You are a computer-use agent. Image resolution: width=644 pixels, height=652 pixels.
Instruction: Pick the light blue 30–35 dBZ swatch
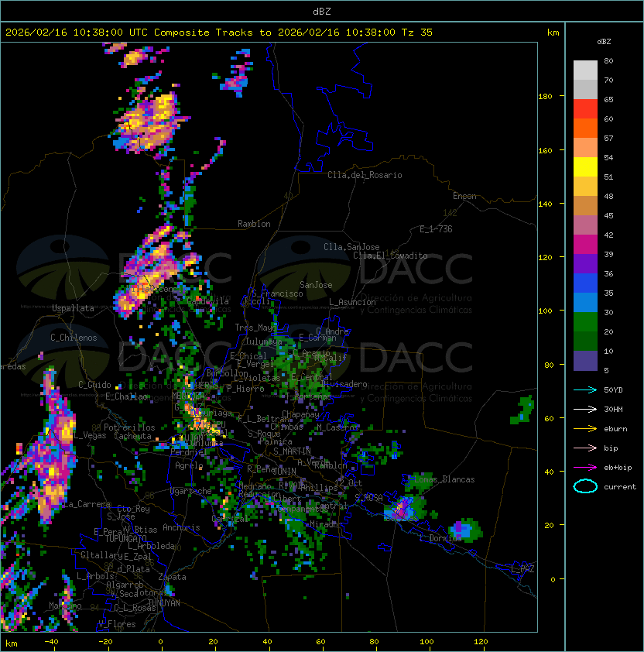[585, 303]
